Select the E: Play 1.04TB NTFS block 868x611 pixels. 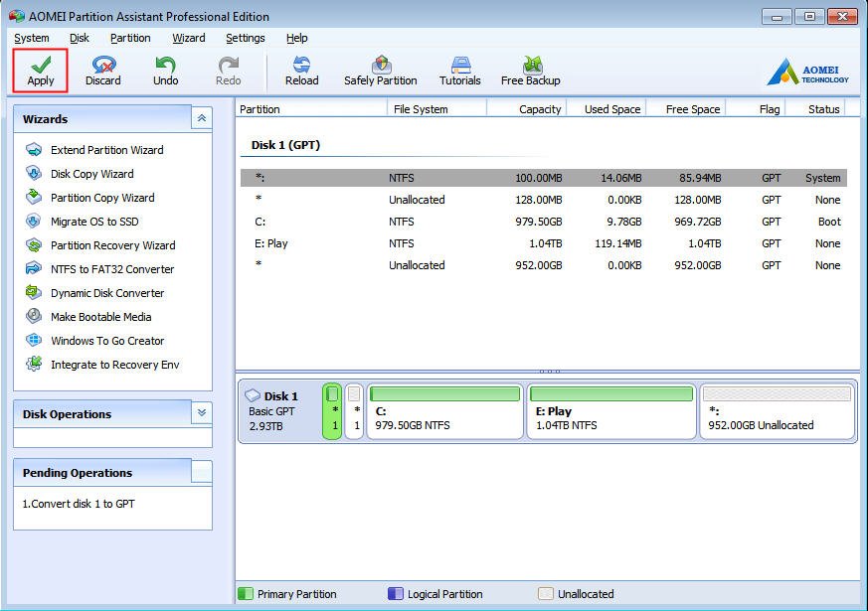pos(611,411)
